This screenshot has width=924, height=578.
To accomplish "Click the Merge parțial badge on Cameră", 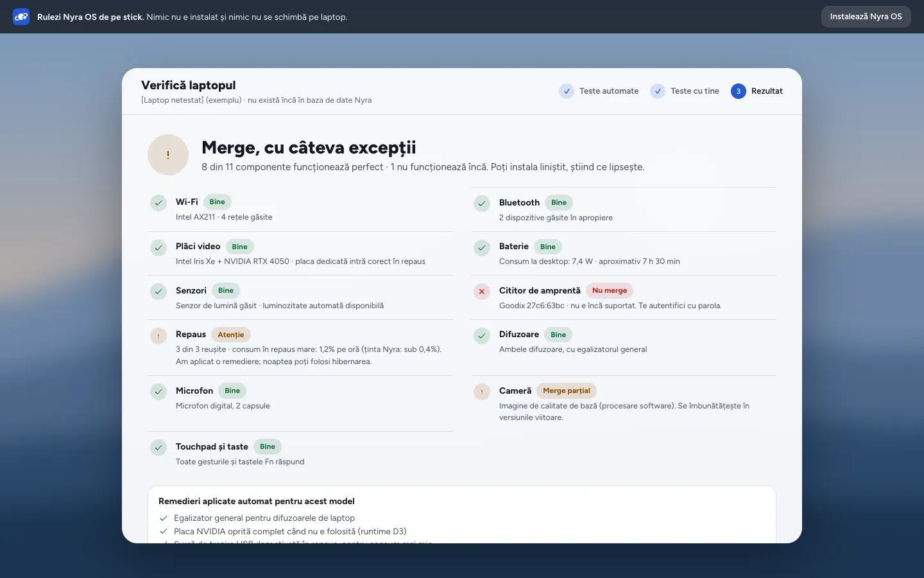I will click(x=567, y=390).
